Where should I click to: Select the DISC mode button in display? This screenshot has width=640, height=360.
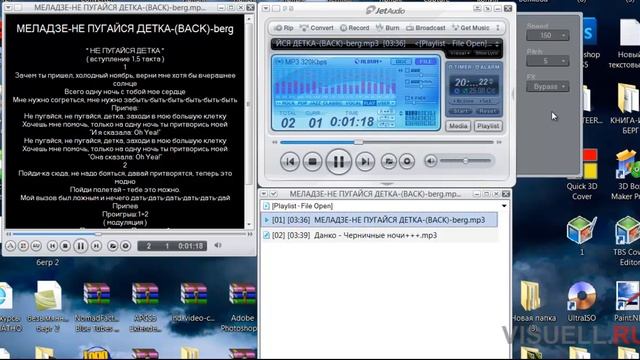[401, 62]
